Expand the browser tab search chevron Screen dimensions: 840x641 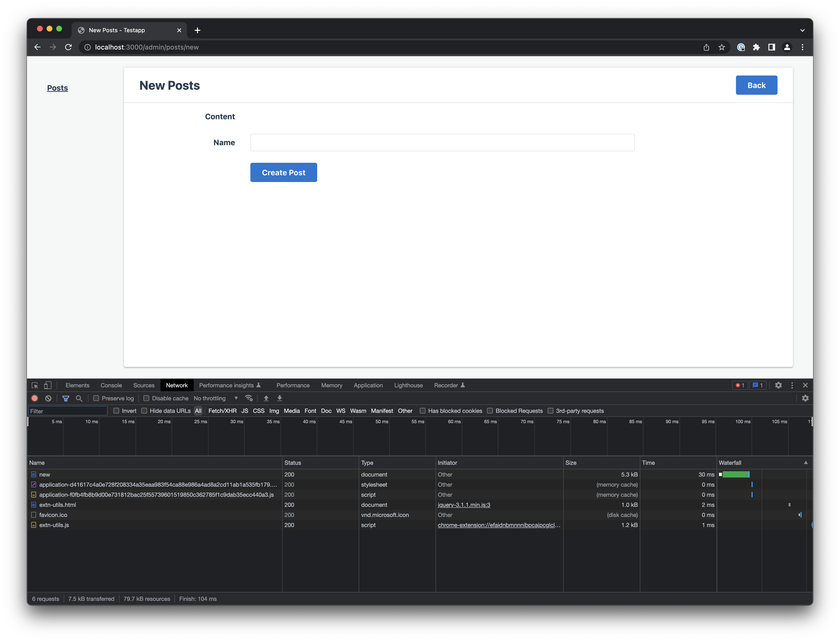(802, 30)
